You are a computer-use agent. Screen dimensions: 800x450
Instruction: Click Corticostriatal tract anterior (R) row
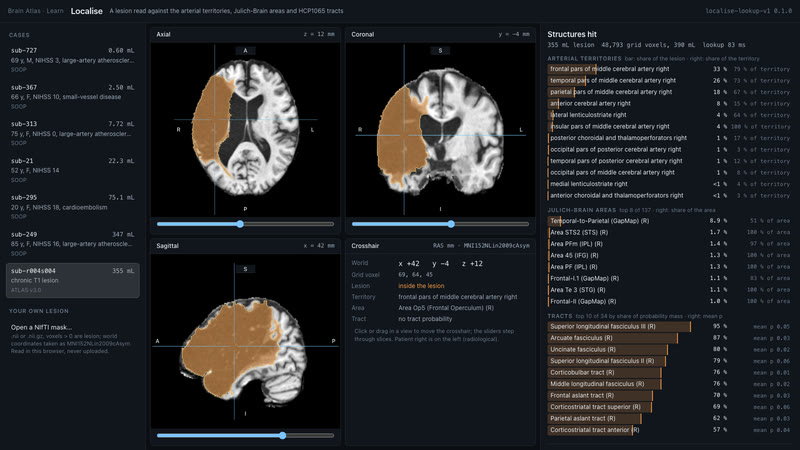click(669, 430)
